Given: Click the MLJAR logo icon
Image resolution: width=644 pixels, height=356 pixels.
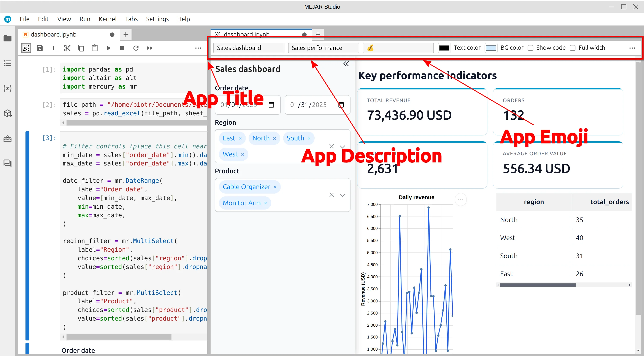Looking at the screenshot, I should pos(8,19).
